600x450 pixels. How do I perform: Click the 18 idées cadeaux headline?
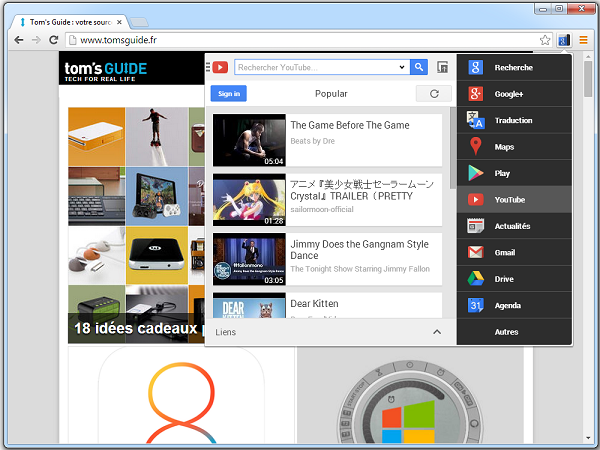tap(137, 328)
